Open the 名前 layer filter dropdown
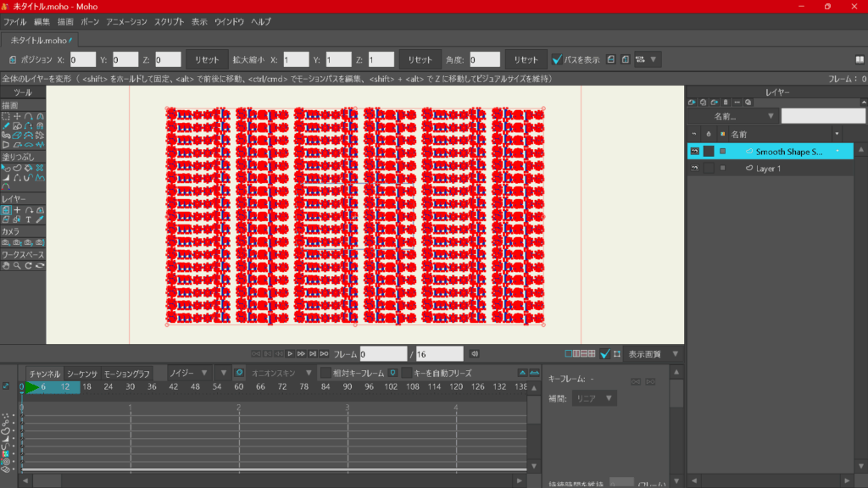The height and width of the screenshot is (488, 868). click(x=732, y=116)
